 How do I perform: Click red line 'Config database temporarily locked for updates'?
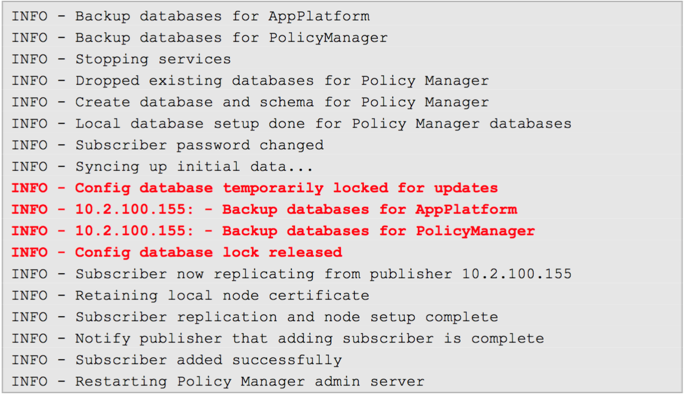tap(254, 188)
